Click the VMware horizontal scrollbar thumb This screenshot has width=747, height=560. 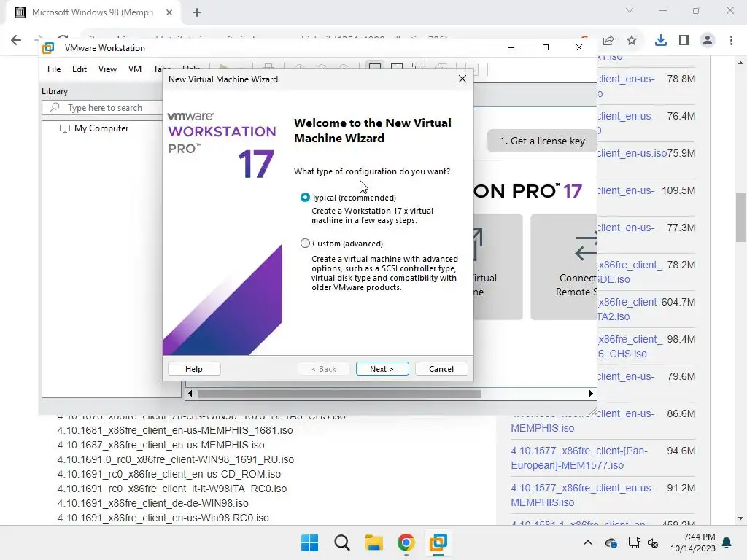point(339,394)
